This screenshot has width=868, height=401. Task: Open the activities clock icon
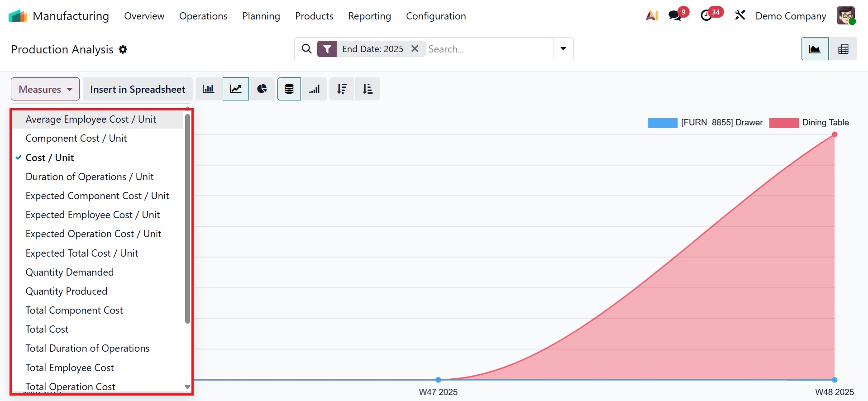pyautogui.click(x=706, y=16)
